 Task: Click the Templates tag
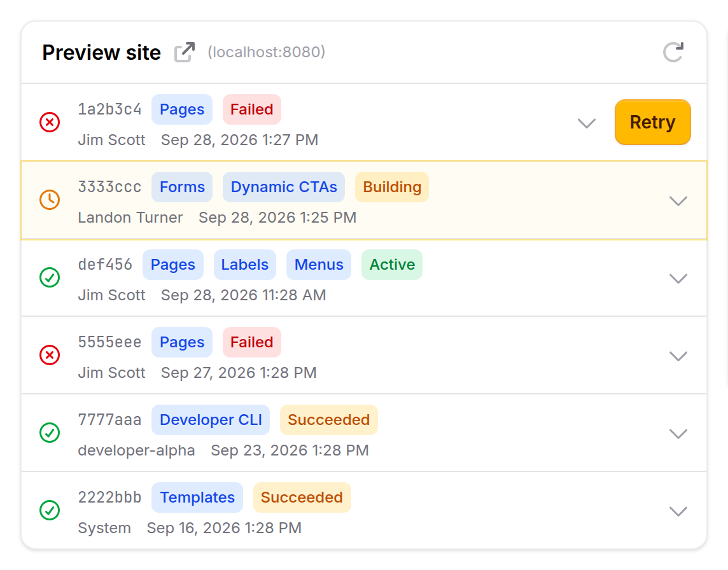pos(197,497)
